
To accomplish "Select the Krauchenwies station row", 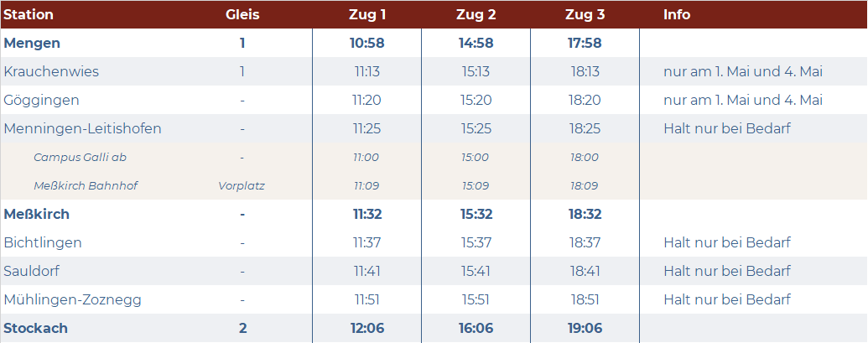I will 434,72.
